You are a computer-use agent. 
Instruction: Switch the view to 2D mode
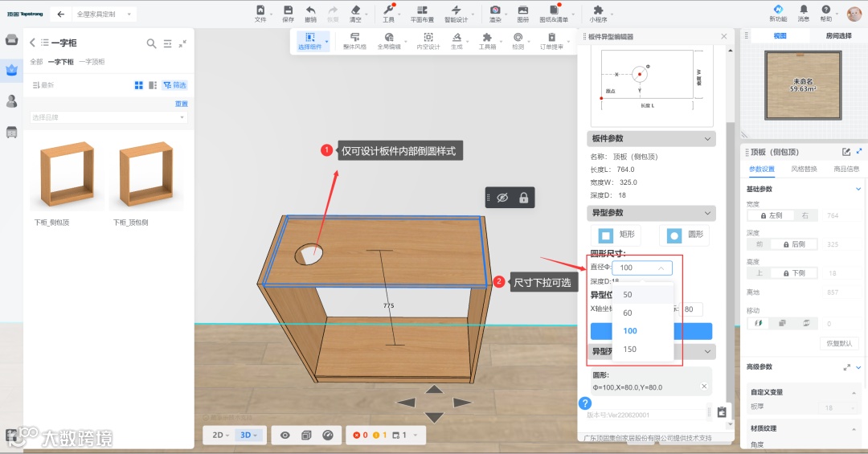pyautogui.click(x=220, y=436)
